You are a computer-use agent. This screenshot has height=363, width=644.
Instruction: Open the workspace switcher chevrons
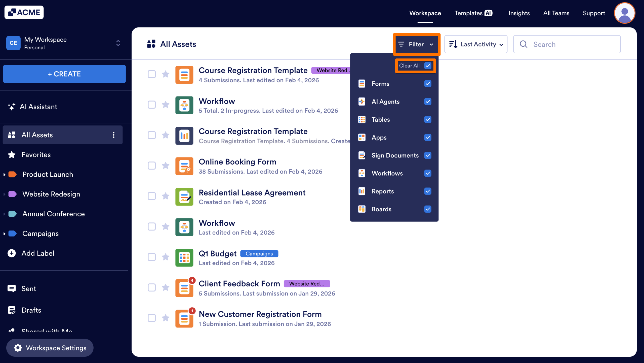click(118, 43)
